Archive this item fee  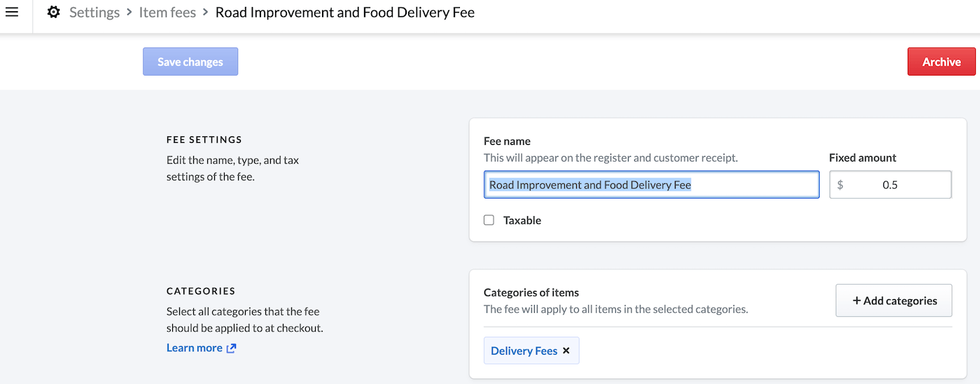coord(941,62)
